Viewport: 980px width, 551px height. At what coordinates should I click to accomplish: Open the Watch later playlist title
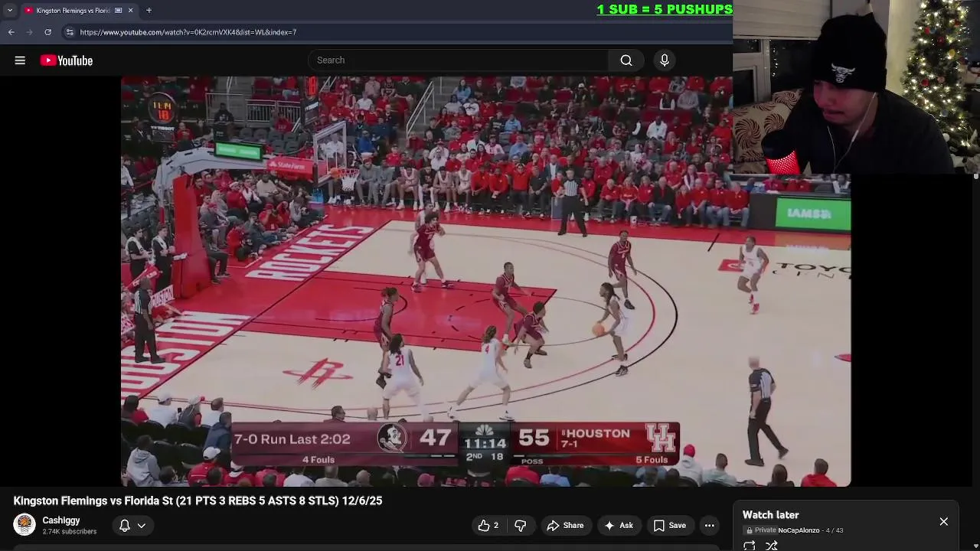(770, 515)
